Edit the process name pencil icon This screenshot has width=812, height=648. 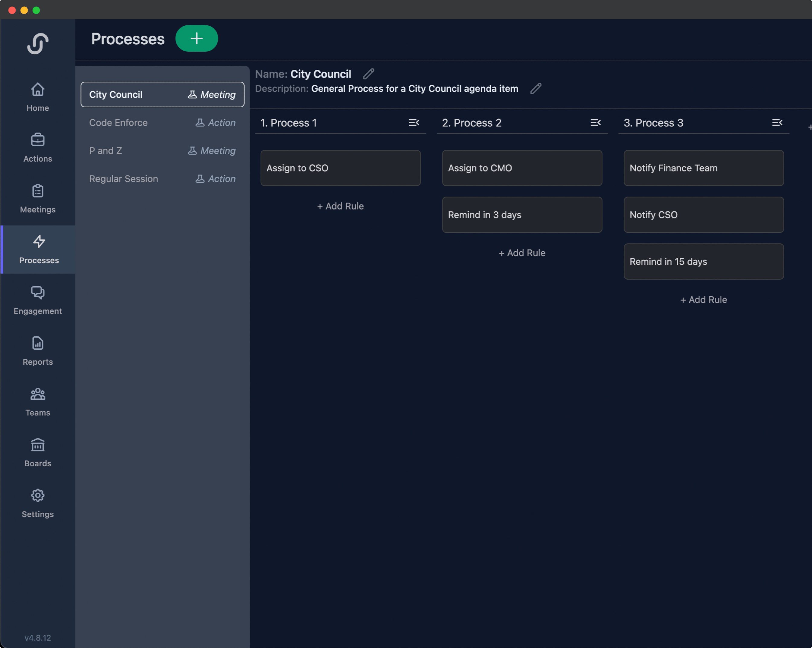coord(368,74)
